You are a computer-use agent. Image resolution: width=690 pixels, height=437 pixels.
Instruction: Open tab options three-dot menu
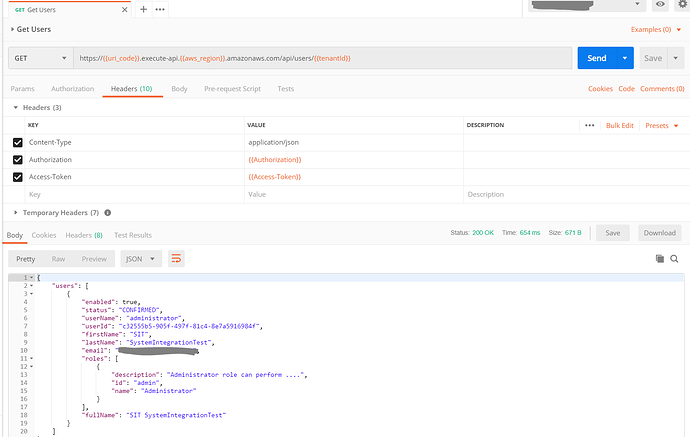pos(160,9)
